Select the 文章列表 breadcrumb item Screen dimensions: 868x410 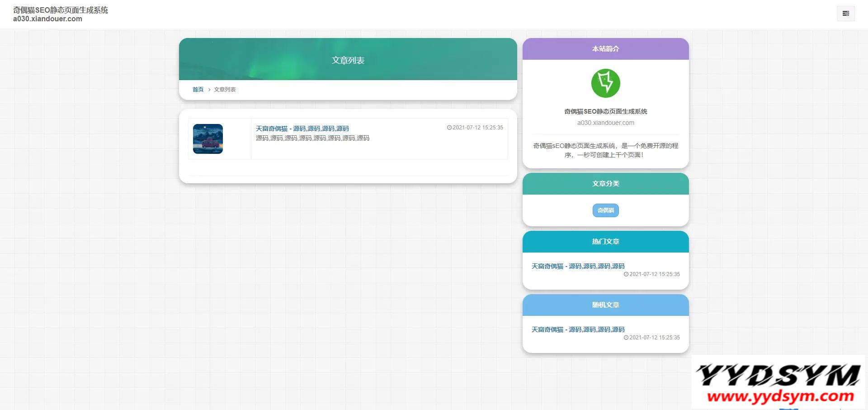pos(225,90)
